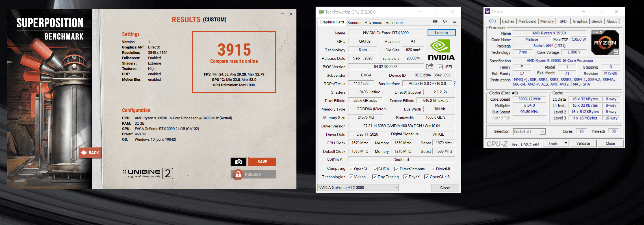Open the CPU-Z Caches tab
The height and width of the screenshot is (225, 644).
(508, 21)
